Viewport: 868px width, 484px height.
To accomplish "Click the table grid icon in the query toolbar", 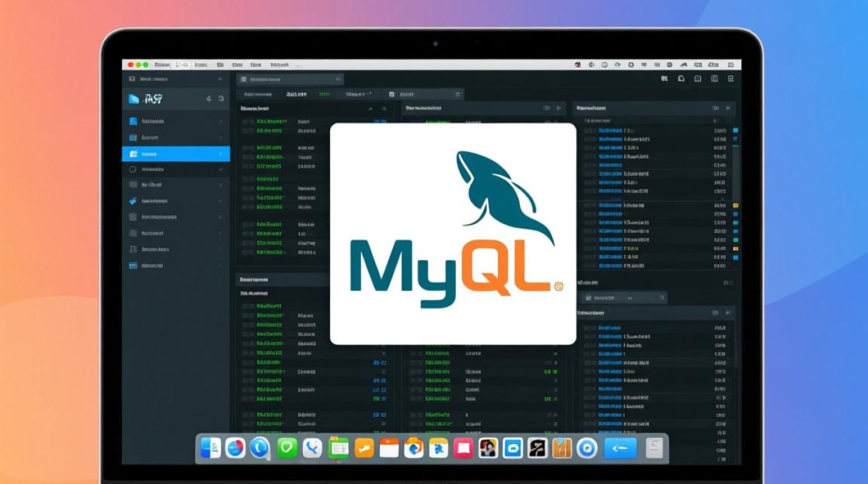I will point(391,94).
